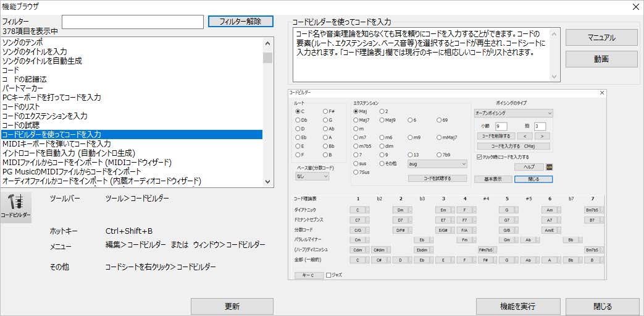Open the マニュアル button

point(601,38)
